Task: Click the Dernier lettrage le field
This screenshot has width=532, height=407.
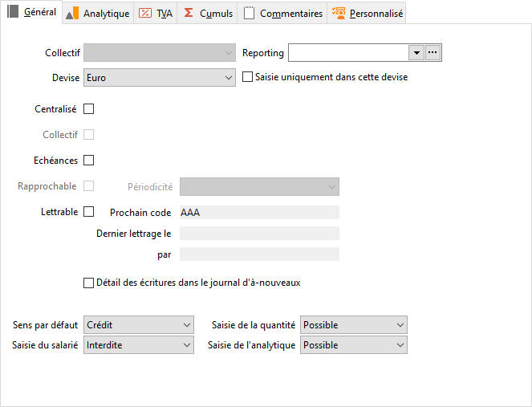Action: click(259, 233)
